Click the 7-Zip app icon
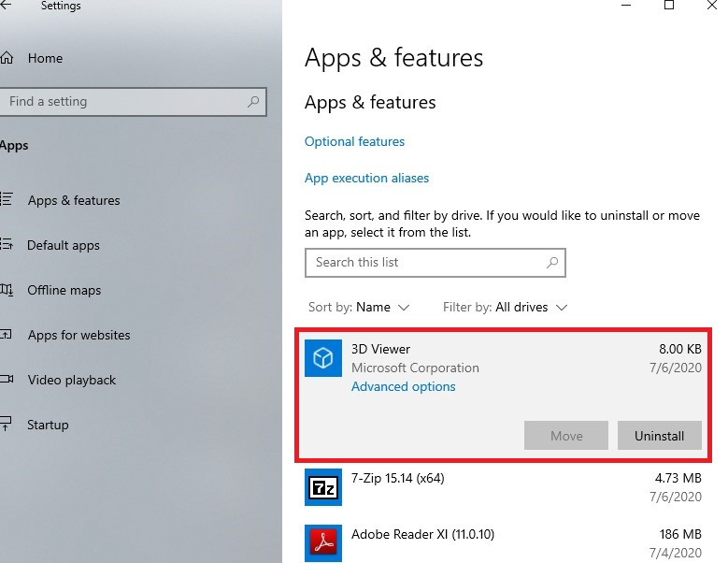728x563 pixels. 323,487
